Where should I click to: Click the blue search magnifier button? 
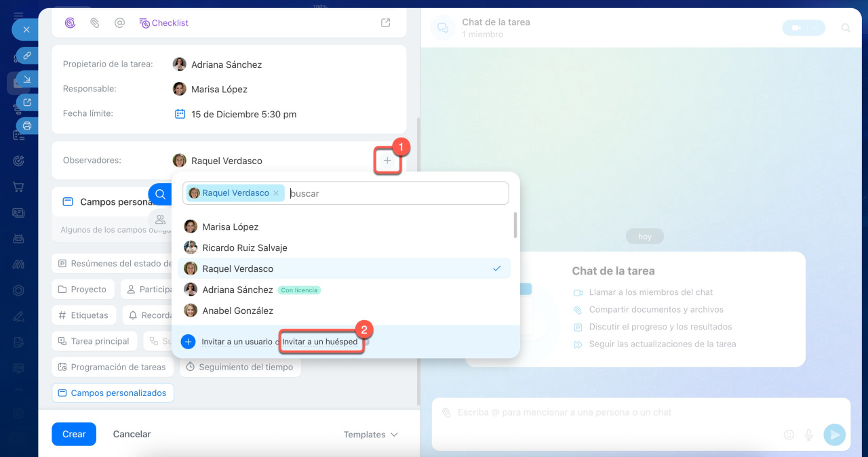coord(160,194)
